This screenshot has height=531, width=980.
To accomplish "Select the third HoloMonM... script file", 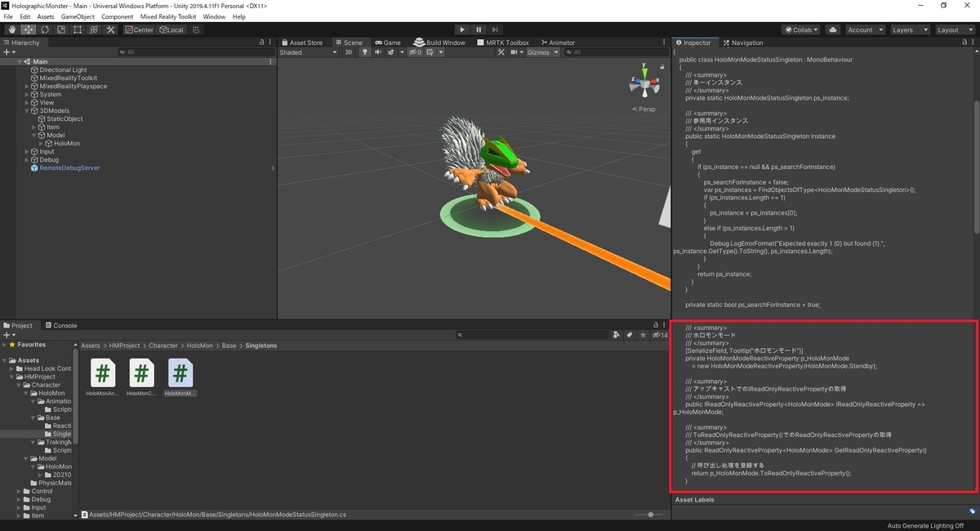I will pyautogui.click(x=180, y=377).
